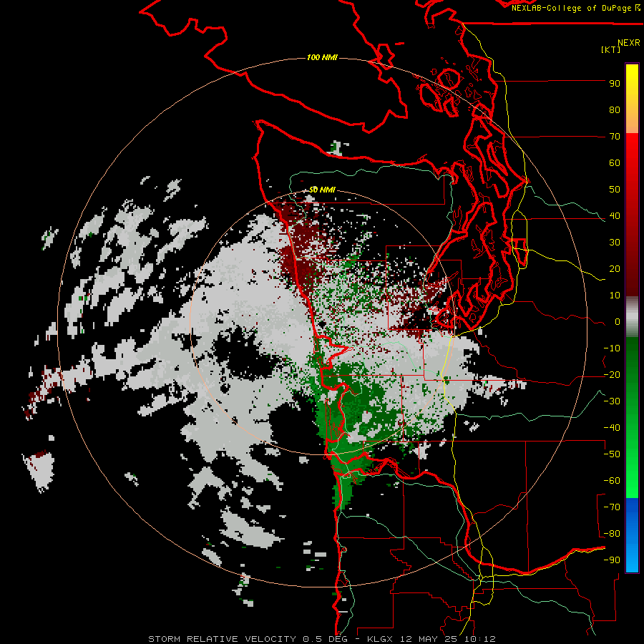Click the 30 value on velocity scale
644x644 pixels.
tap(615, 243)
